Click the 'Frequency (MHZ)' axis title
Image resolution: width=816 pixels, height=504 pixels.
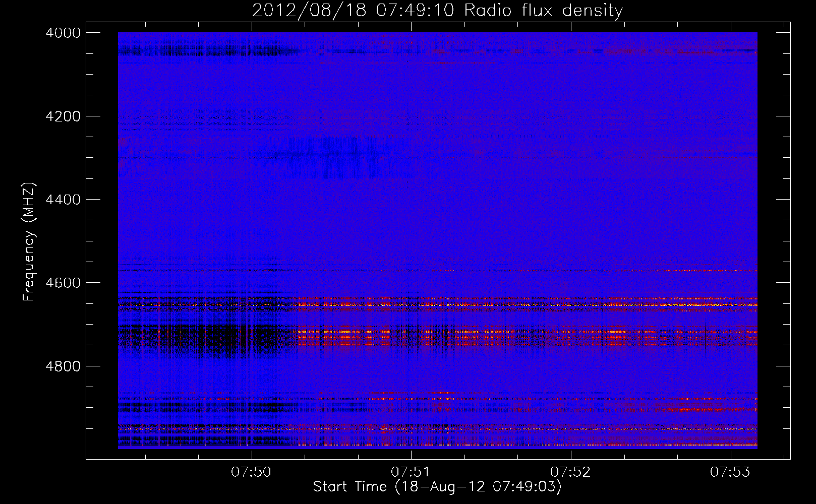click(29, 242)
